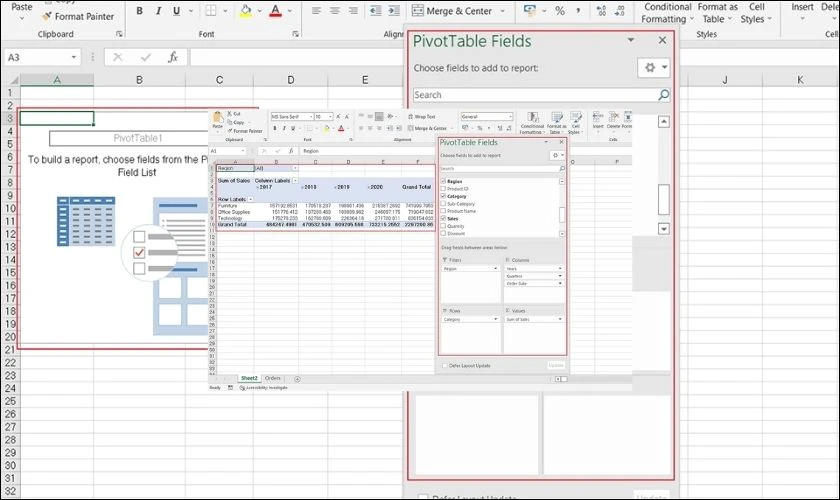
Task: Uncheck Region field in small PivotTable Fields
Action: [443, 181]
